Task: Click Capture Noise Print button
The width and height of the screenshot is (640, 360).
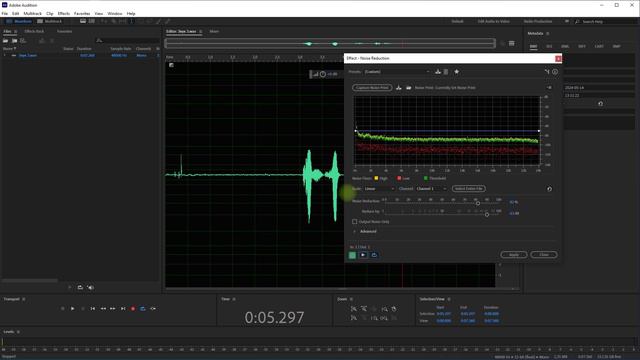Action: (x=372, y=88)
